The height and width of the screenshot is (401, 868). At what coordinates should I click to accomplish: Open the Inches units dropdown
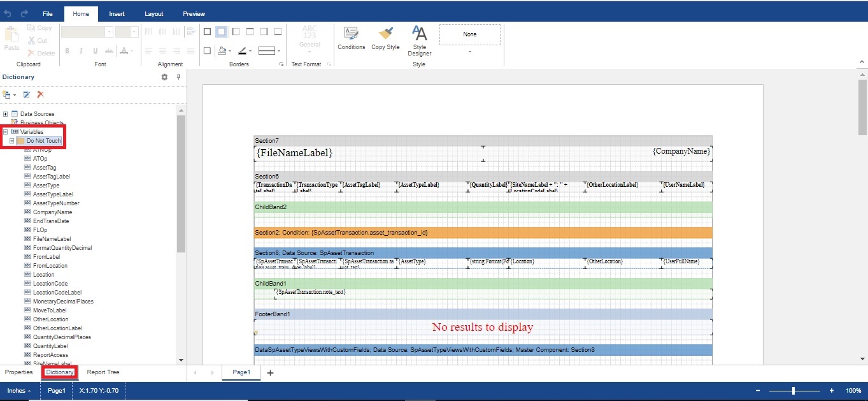19,391
